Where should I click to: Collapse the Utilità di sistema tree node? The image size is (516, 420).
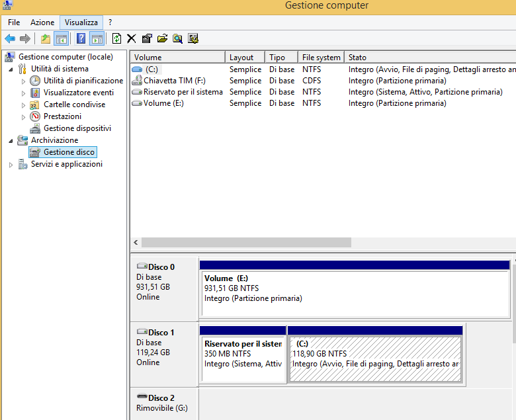(x=11, y=69)
